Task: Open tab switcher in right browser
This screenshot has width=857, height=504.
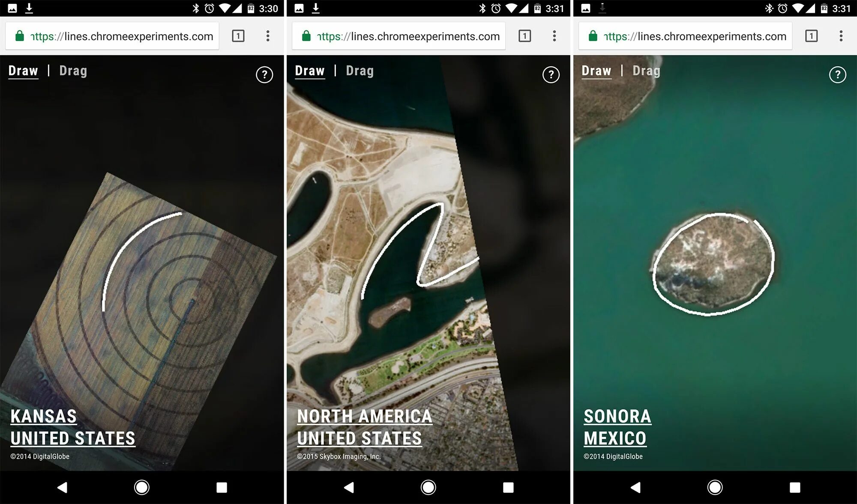Action: coord(811,36)
